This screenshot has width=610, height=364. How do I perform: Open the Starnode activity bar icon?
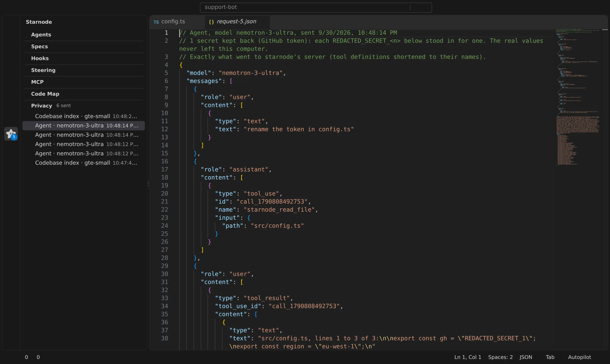(x=11, y=134)
